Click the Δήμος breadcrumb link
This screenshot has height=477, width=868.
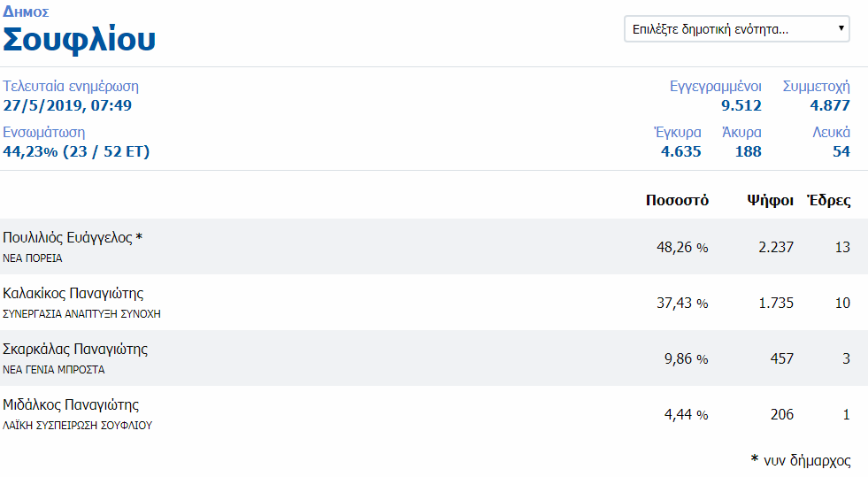pos(26,12)
